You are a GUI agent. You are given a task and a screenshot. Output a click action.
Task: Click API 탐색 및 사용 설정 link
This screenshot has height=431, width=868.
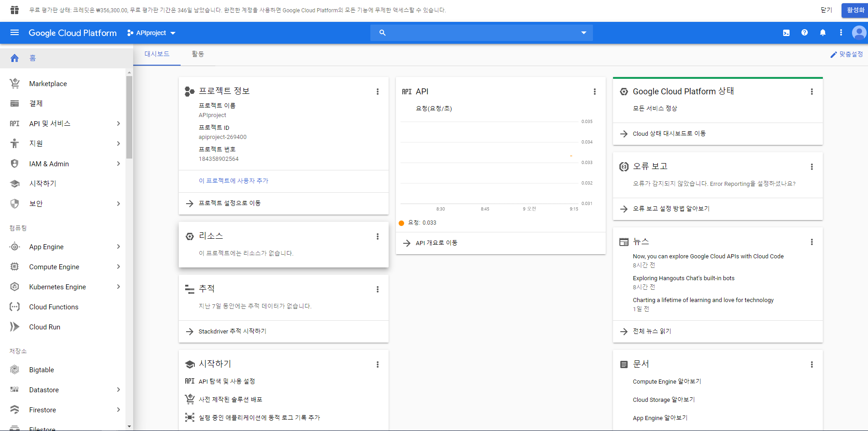click(x=227, y=381)
